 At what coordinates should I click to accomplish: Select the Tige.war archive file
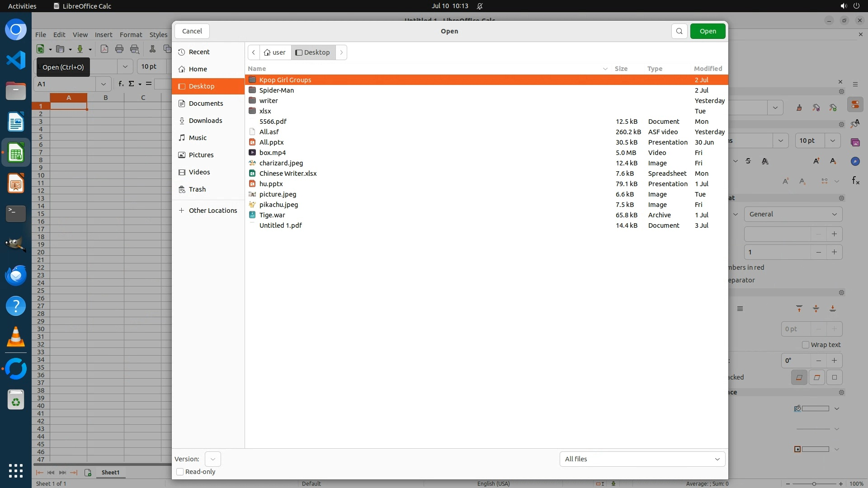pyautogui.click(x=272, y=215)
